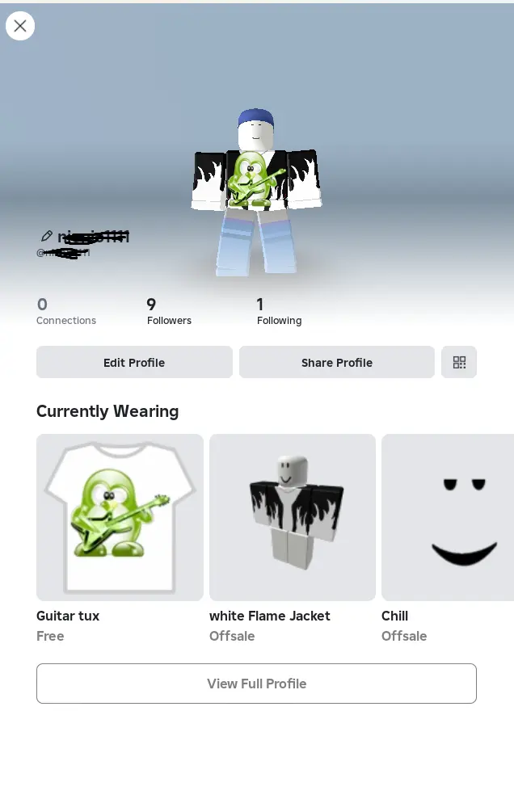
Task: Click the Edit Profile button
Action: point(134,362)
